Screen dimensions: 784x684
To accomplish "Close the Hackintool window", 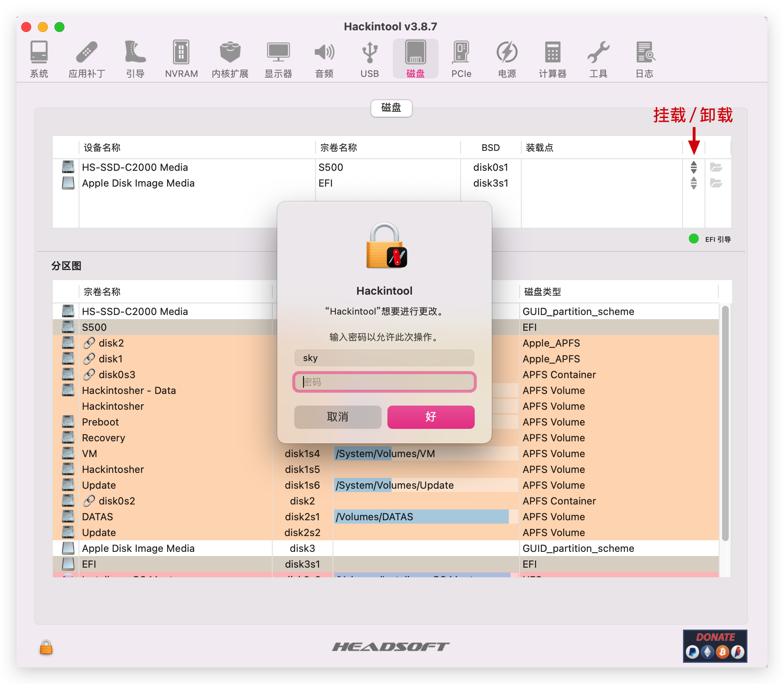I will coord(27,27).
